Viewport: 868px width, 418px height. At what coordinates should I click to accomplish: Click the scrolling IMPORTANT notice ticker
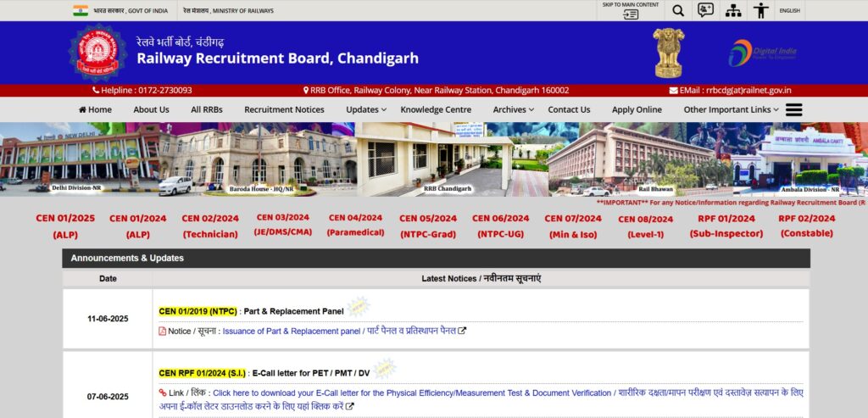pos(732,203)
